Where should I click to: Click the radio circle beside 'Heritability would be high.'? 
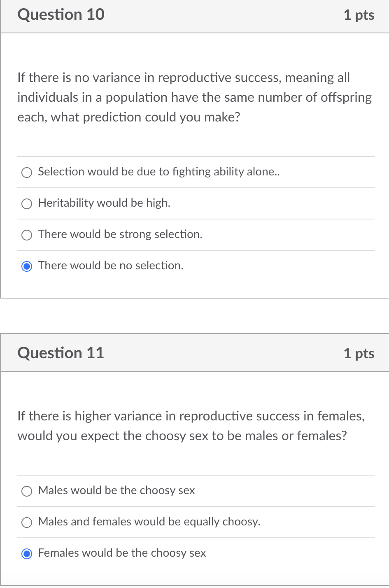(27, 204)
